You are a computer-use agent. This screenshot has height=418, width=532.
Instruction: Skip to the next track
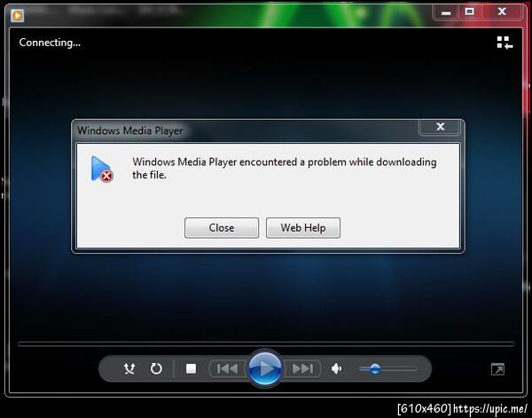302,368
